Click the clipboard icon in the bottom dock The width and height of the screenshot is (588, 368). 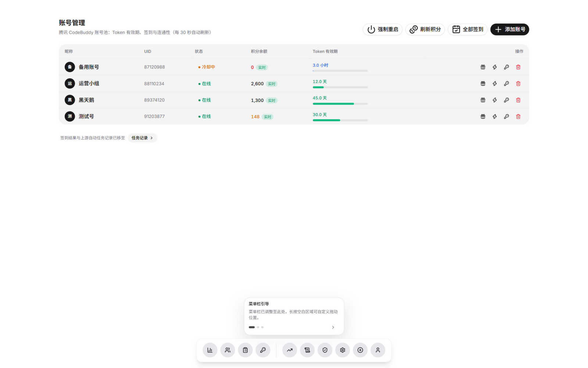click(x=245, y=350)
